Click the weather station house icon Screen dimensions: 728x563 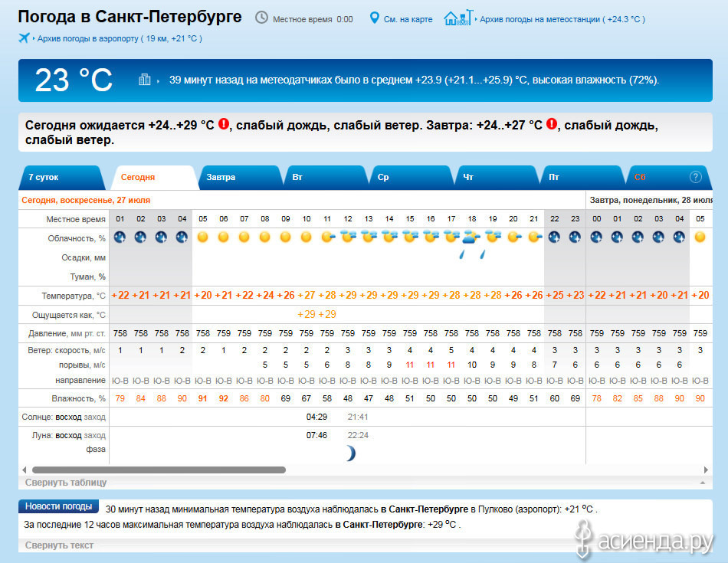(457, 18)
